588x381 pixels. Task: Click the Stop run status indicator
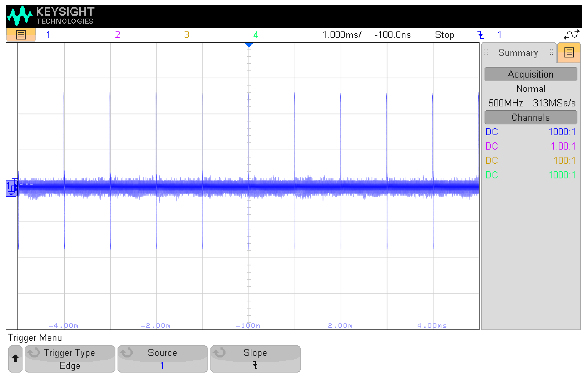[x=444, y=35]
